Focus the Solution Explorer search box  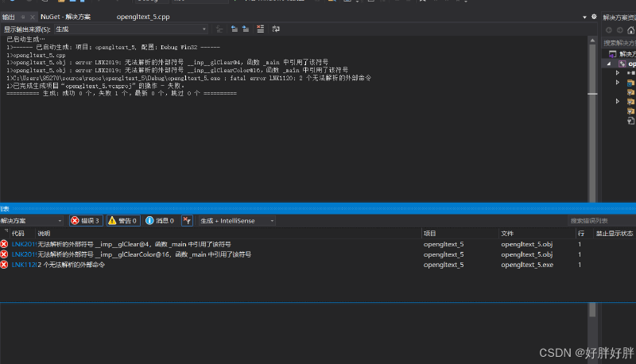tap(619, 43)
